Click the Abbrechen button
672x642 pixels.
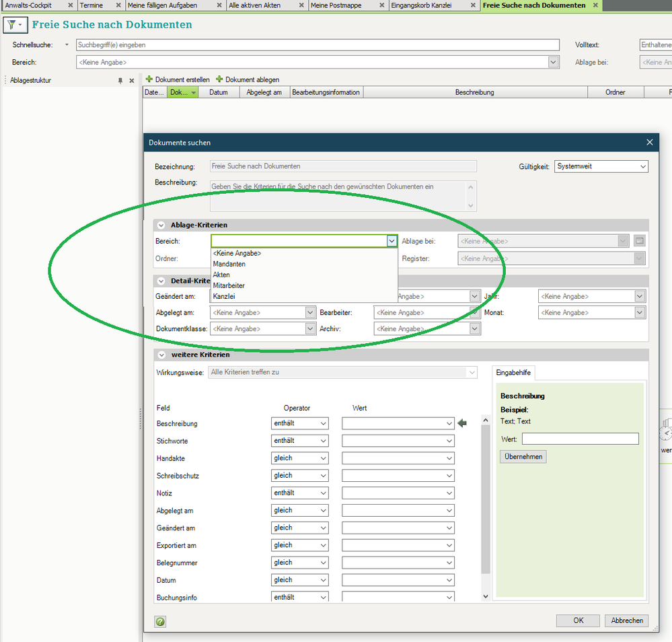point(626,620)
